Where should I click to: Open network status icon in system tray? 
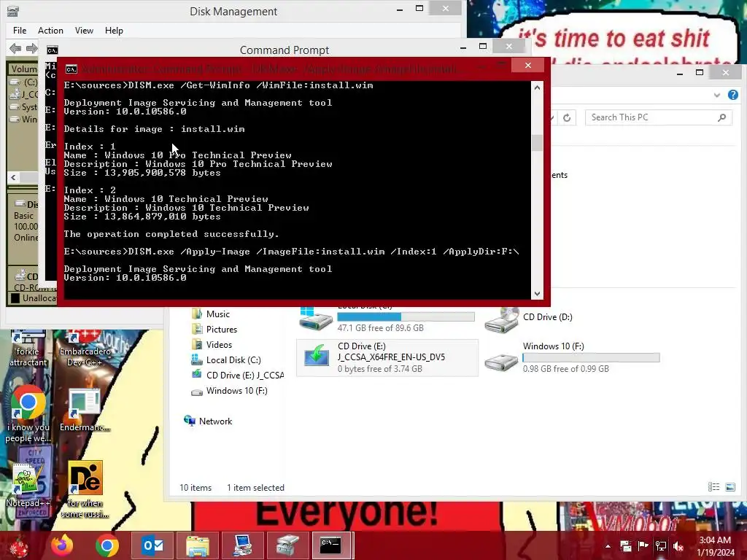click(660, 545)
